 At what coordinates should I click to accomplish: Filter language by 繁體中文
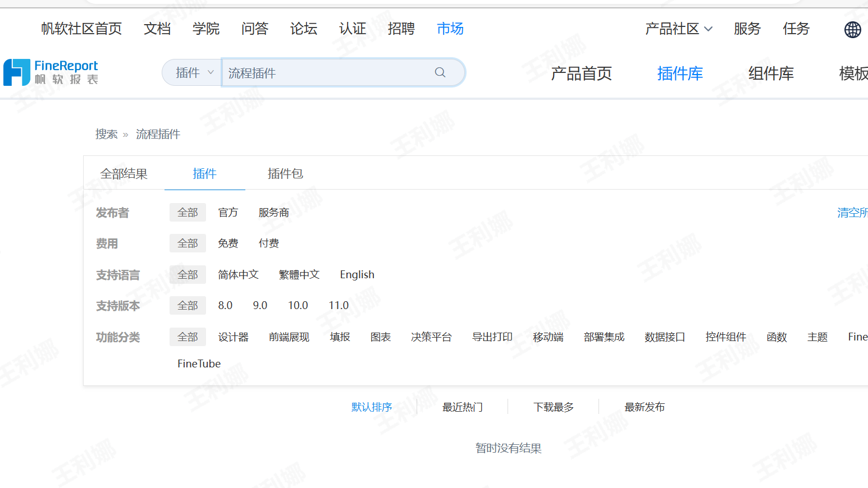(x=299, y=275)
